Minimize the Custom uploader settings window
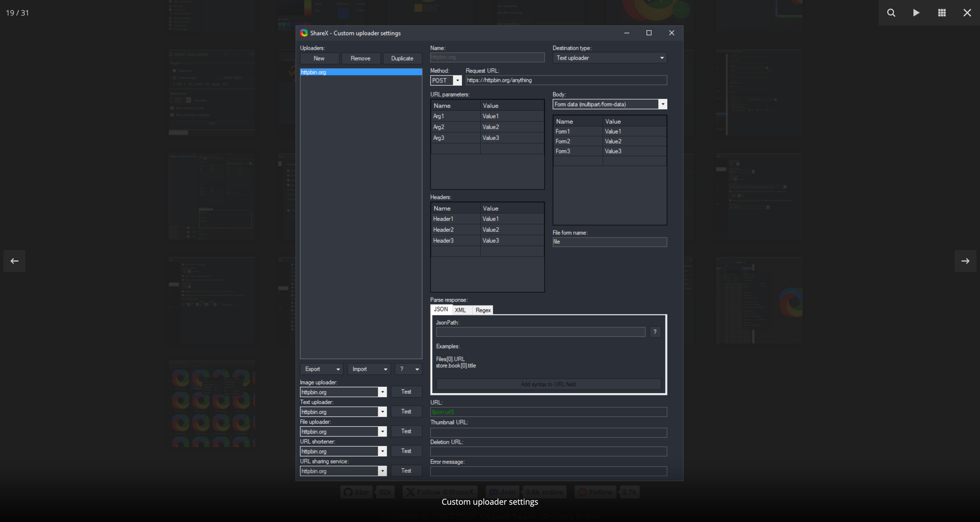Screen dimensions: 980x522 click(x=627, y=33)
